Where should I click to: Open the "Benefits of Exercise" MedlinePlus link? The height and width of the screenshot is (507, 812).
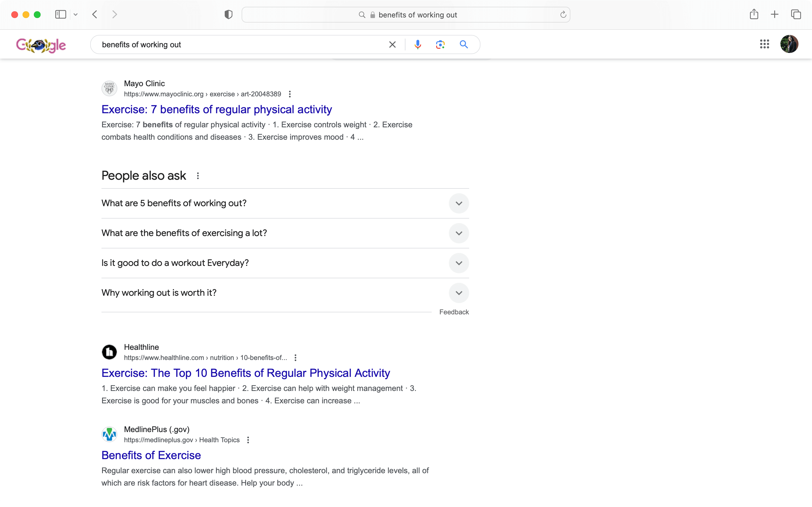(x=151, y=455)
